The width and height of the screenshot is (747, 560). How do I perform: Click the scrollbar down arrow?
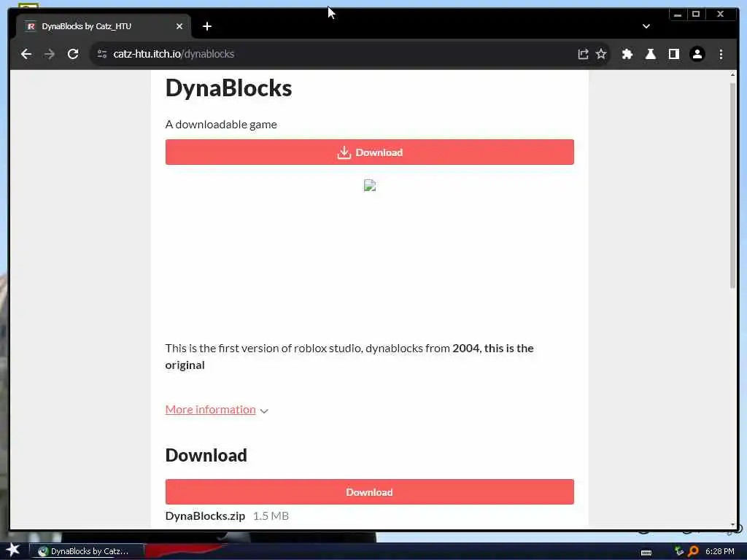(732, 525)
